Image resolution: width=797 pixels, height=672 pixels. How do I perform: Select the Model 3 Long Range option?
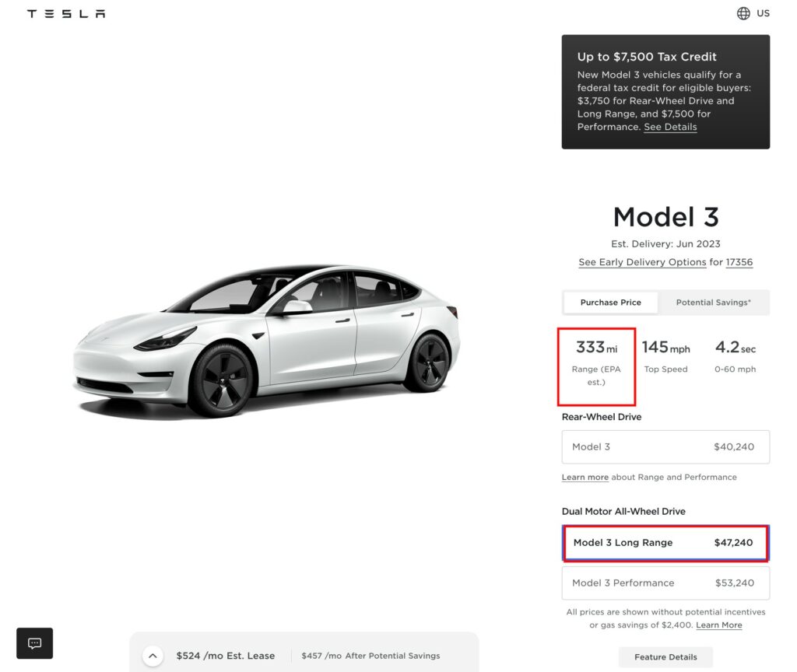(x=665, y=543)
